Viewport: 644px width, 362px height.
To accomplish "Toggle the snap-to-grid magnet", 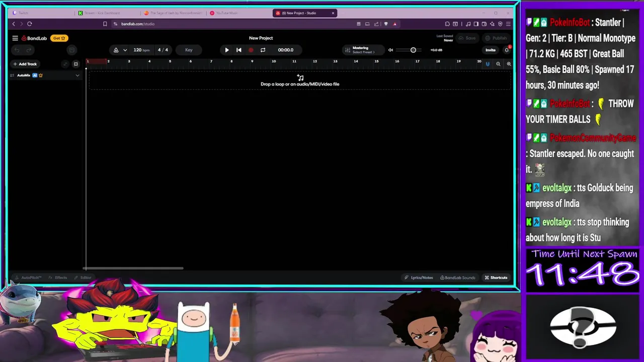I will click(x=487, y=64).
